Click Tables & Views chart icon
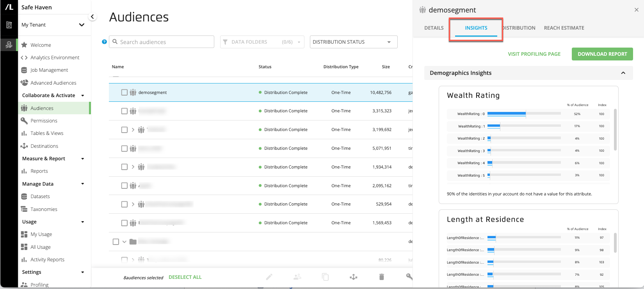This screenshot has height=289, width=644. 24,133
